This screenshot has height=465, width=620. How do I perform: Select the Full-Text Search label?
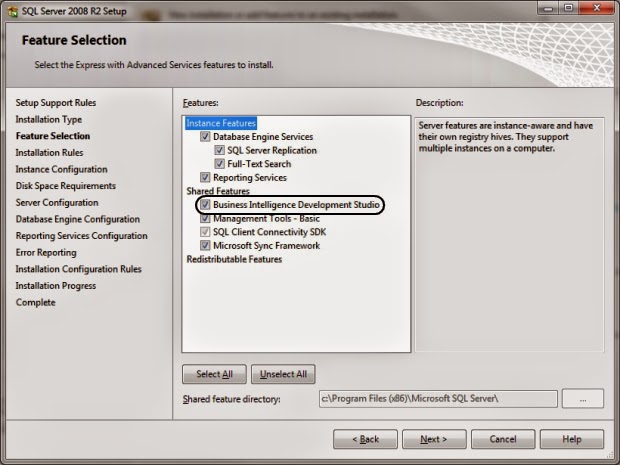coord(259,164)
